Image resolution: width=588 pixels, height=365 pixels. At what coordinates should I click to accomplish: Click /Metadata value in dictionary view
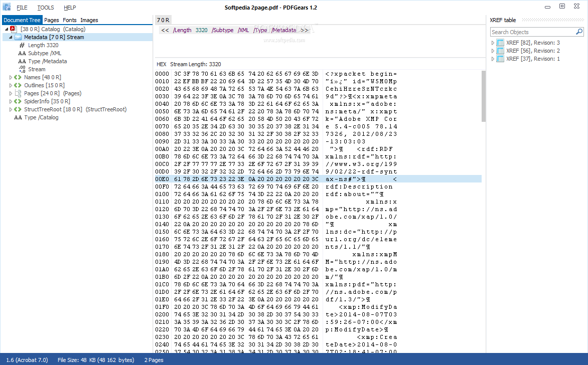point(284,31)
